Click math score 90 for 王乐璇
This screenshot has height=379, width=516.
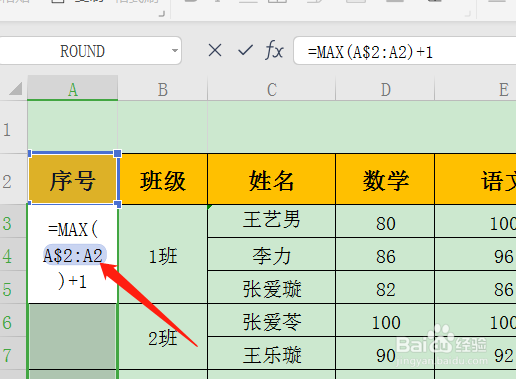tap(385, 353)
